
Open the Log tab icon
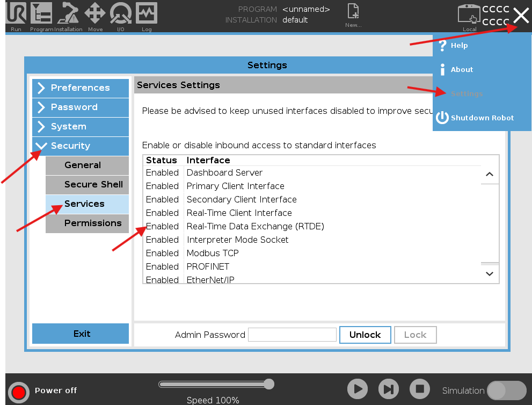click(147, 13)
